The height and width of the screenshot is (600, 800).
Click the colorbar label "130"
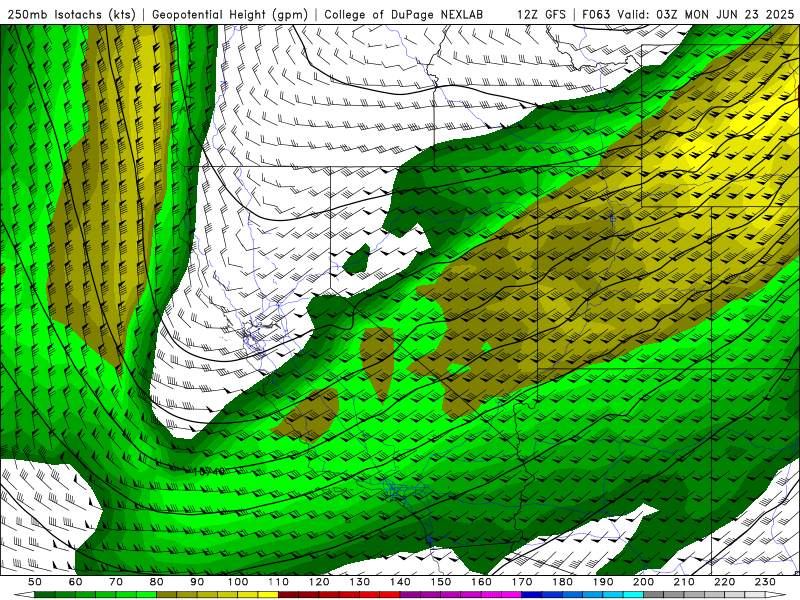359,582
